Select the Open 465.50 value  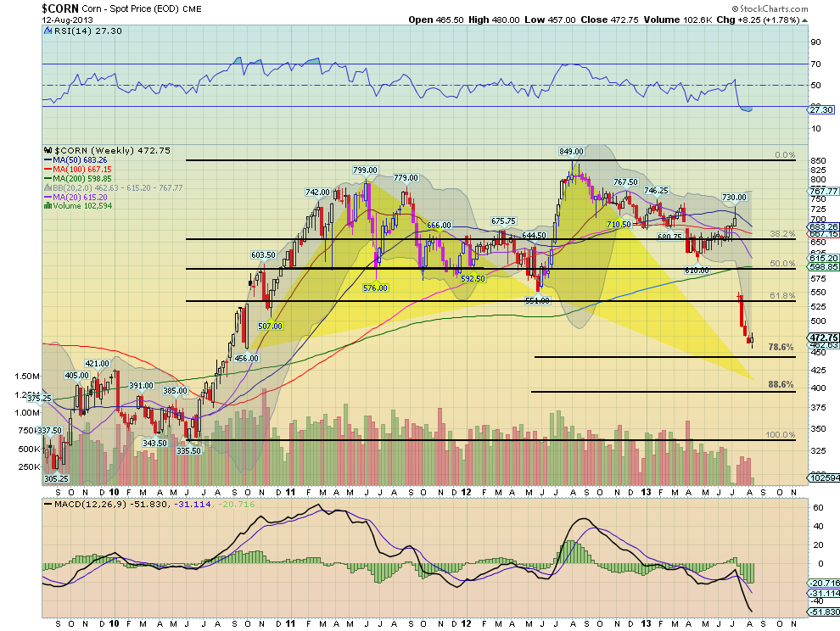tap(435, 20)
